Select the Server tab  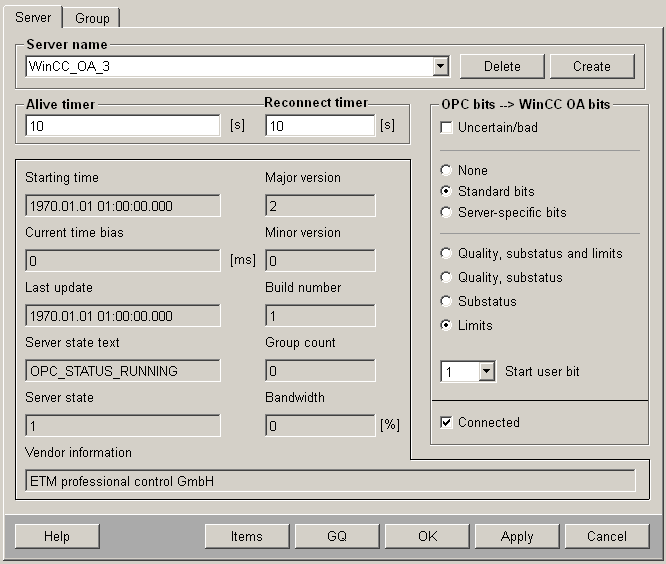[x=33, y=17]
